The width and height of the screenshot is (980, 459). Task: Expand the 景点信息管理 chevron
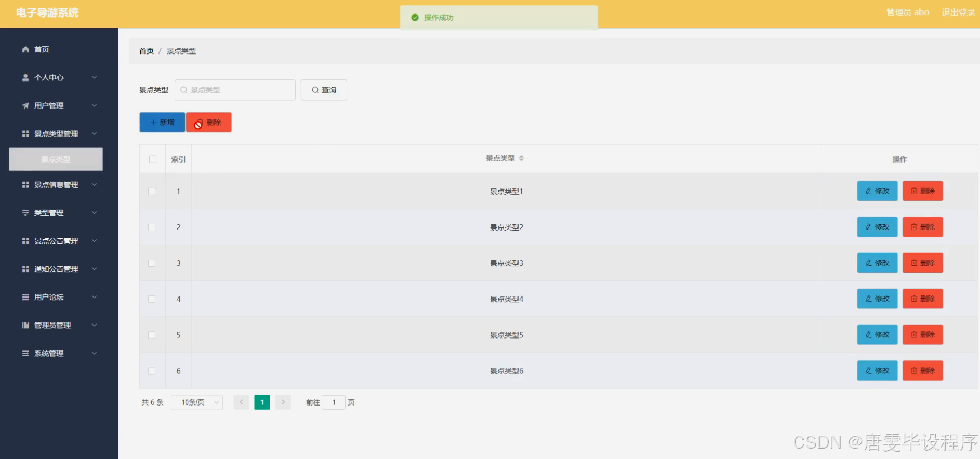click(x=95, y=185)
